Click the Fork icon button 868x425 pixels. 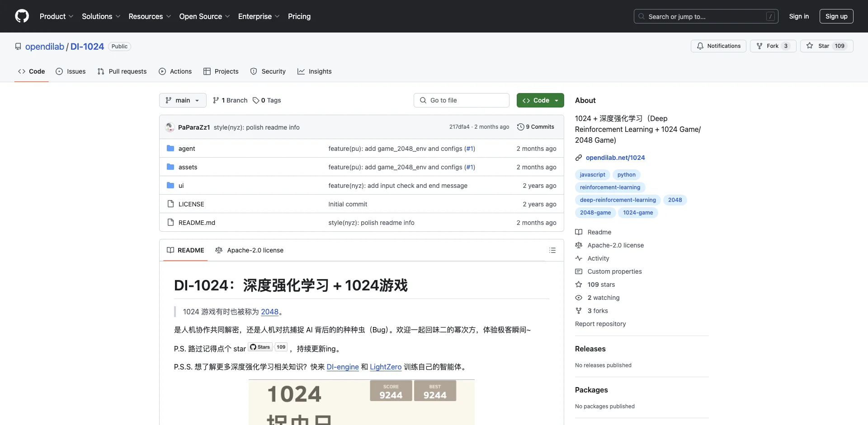coord(759,46)
